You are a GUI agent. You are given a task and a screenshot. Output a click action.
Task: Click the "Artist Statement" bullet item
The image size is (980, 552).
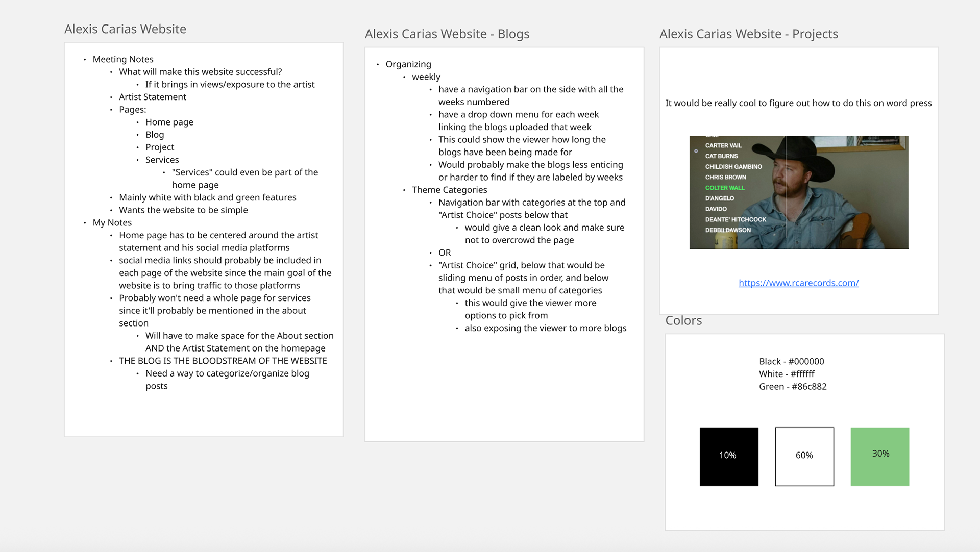click(152, 97)
